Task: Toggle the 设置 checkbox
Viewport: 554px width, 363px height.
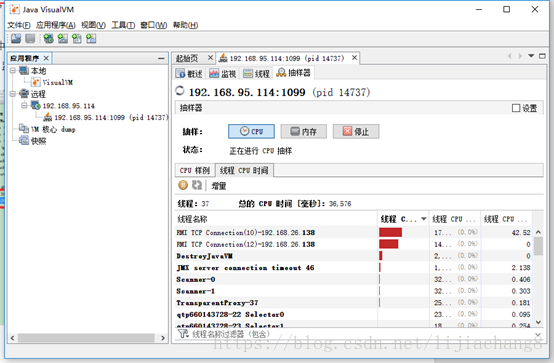Action: pyautogui.click(x=516, y=108)
